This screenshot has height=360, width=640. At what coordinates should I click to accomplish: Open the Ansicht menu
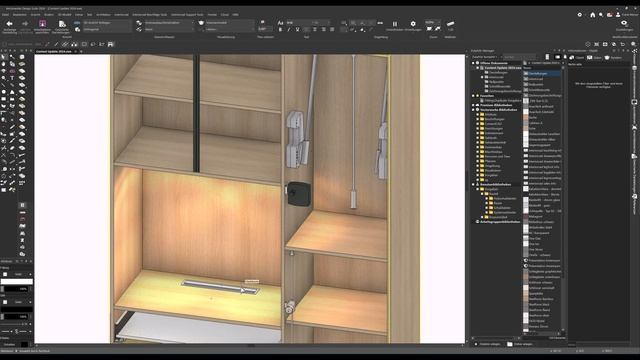[x=36, y=15]
